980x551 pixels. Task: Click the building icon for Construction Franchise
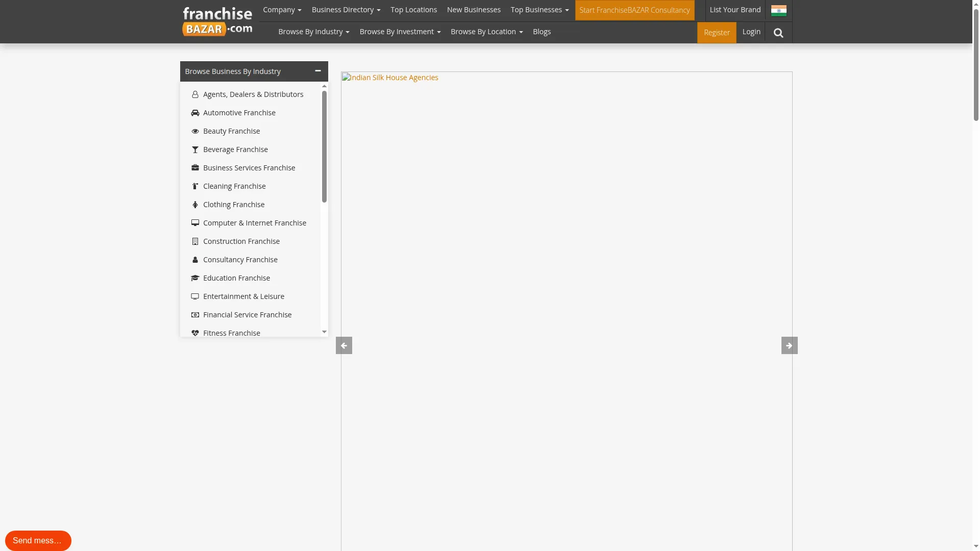pos(195,242)
